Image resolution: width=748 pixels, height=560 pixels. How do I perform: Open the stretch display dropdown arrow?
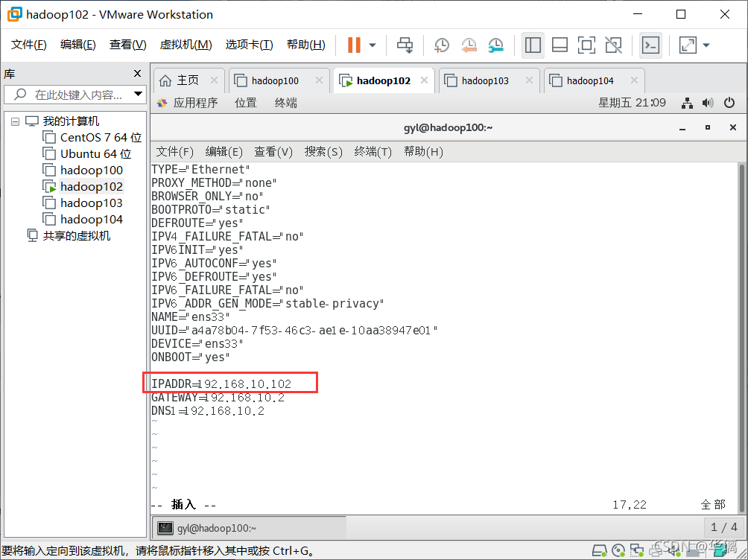coord(706,45)
